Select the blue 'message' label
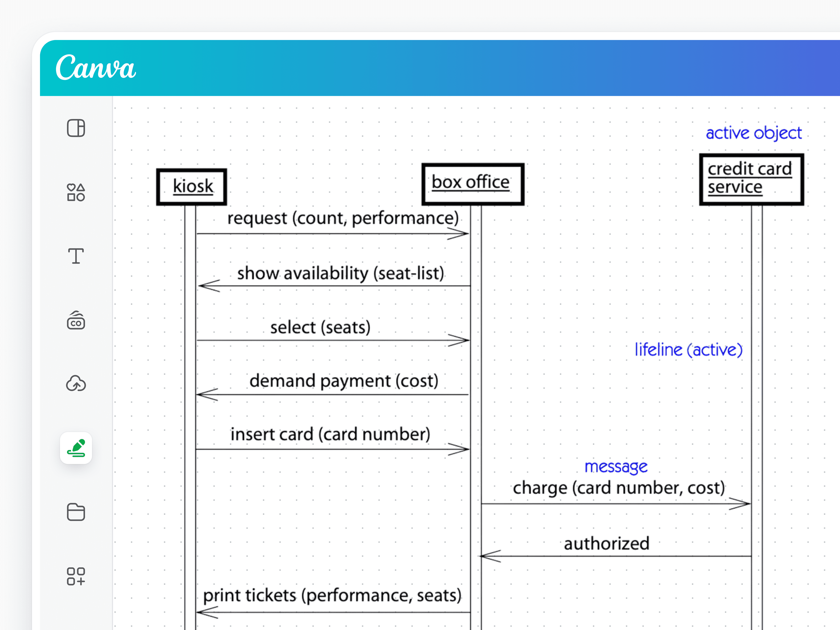The height and width of the screenshot is (630, 840). pos(616,467)
